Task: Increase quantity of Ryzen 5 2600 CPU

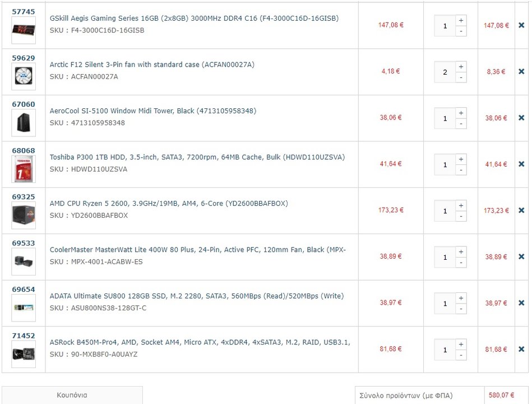Action: (461, 205)
